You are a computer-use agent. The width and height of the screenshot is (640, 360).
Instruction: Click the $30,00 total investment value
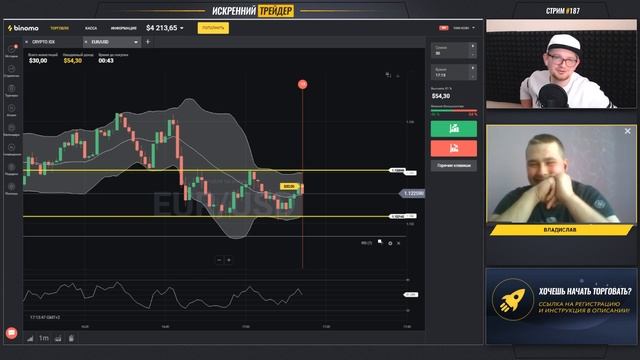[38, 61]
